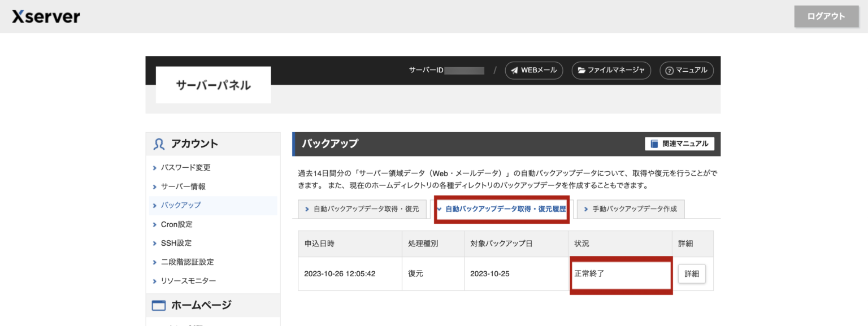The height and width of the screenshot is (326, 868).
Task: Open the 手動バックアップデータ作成 tab
Action: click(x=631, y=208)
